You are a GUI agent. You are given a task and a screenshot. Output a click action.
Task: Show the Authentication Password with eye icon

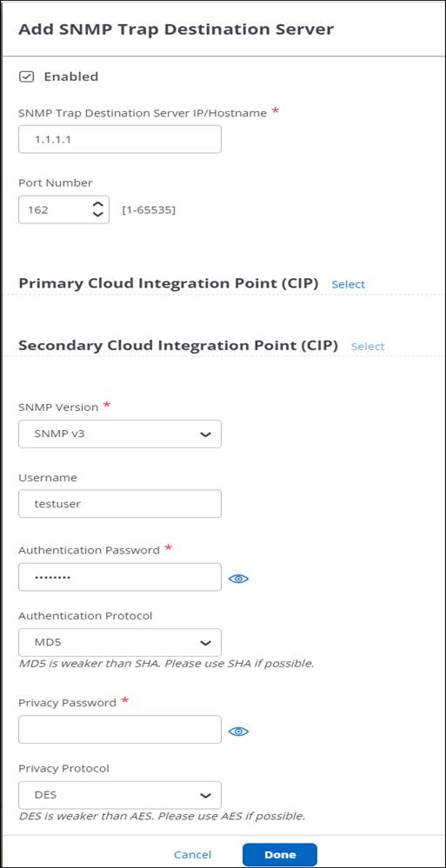tap(239, 579)
